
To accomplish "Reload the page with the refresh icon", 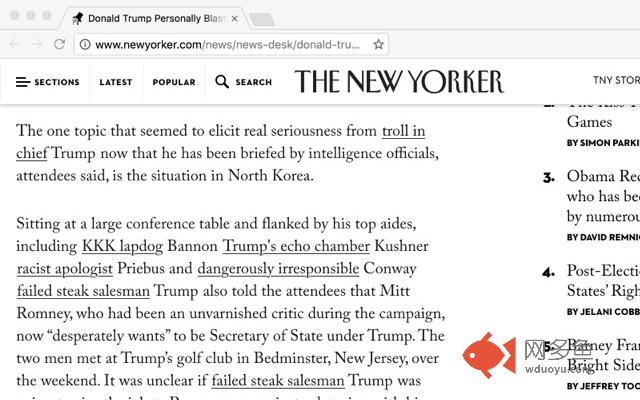I will (x=60, y=44).
